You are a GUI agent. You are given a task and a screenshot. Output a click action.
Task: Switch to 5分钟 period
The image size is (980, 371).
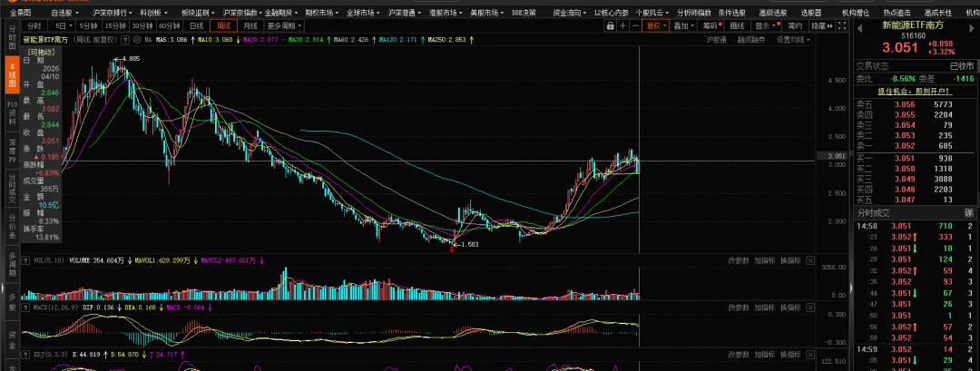coord(87,25)
